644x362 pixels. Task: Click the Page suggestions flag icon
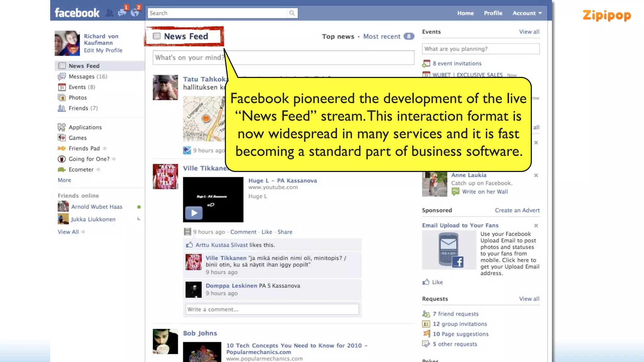[x=426, y=334]
